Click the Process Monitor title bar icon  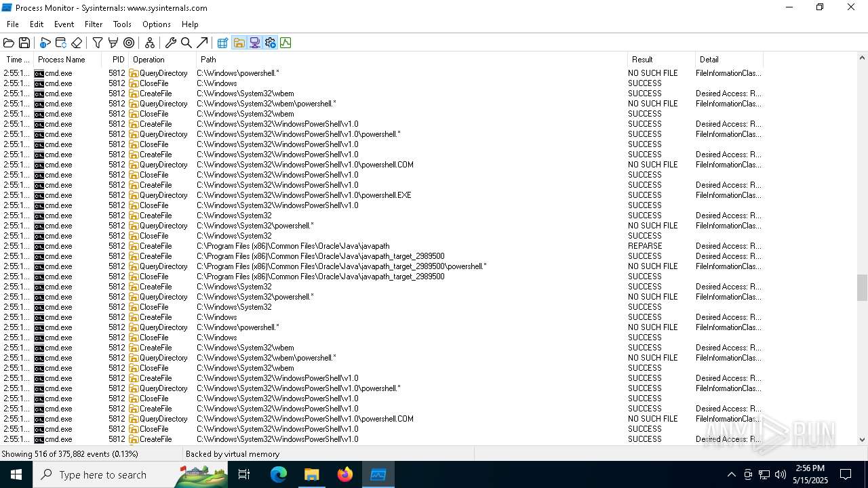click(7, 7)
